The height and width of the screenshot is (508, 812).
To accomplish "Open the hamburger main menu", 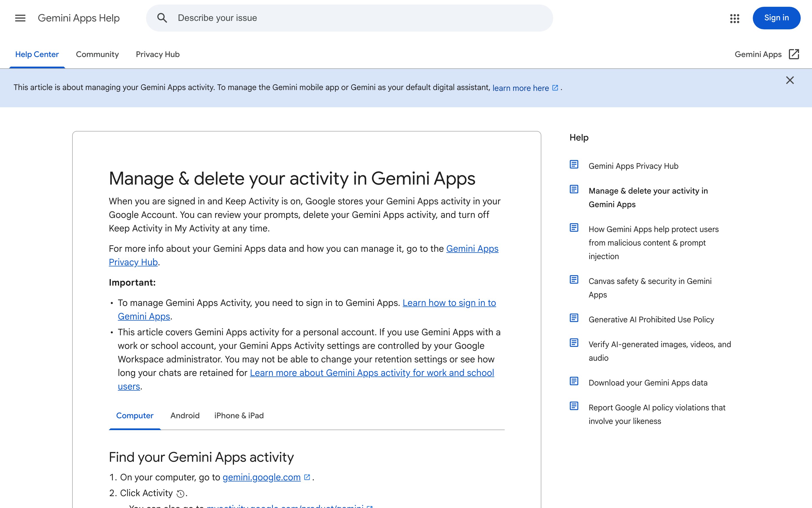I will pyautogui.click(x=20, y=18).
